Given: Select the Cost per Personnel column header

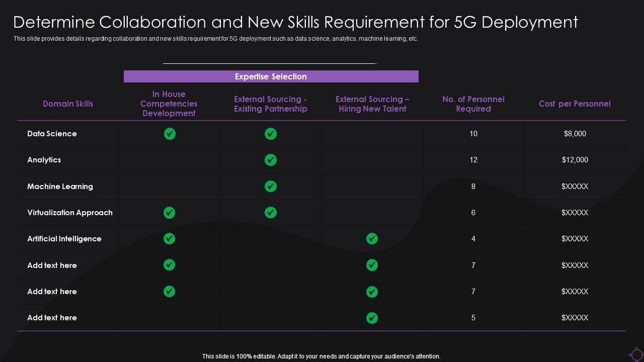Looking at the screenshot, I should (x=575, y=104).
